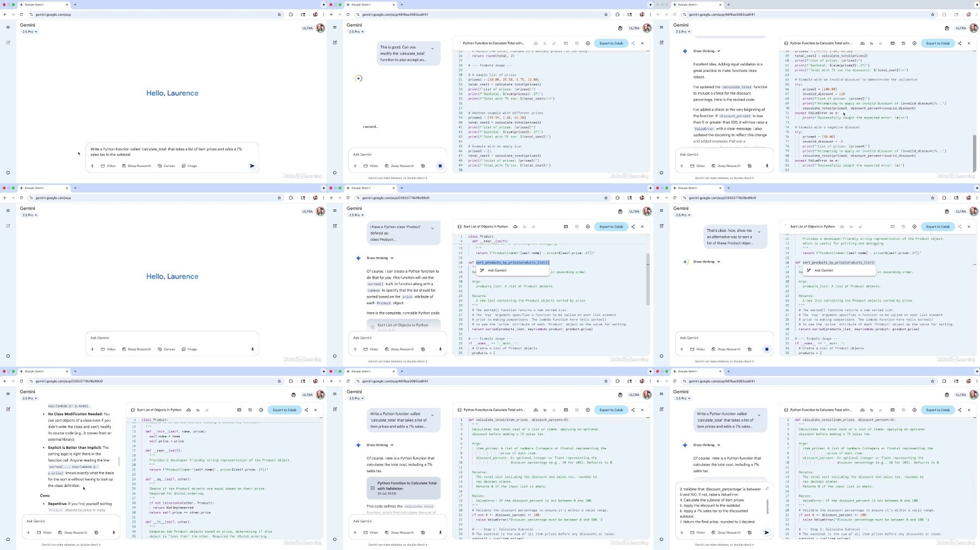The height and width of the screenshot is (550, 980).
Task: Select the Google Gemini tab in empty Hello Laurence window
Action: [44, 188]
